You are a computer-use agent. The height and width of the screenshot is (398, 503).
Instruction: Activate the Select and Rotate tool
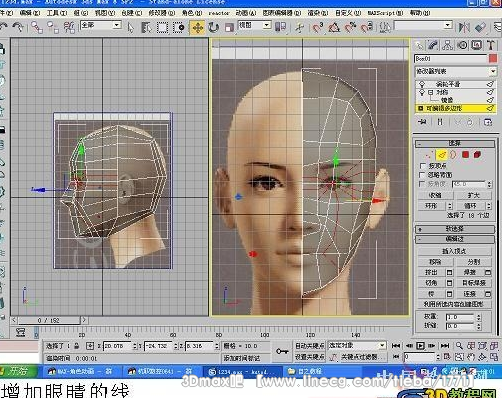point(213,27)
